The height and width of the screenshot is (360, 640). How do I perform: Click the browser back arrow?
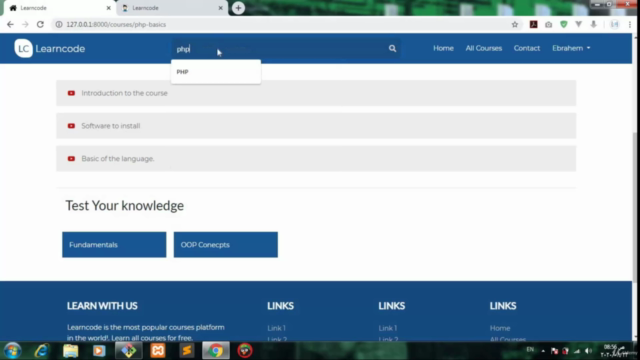coord(10,24)
